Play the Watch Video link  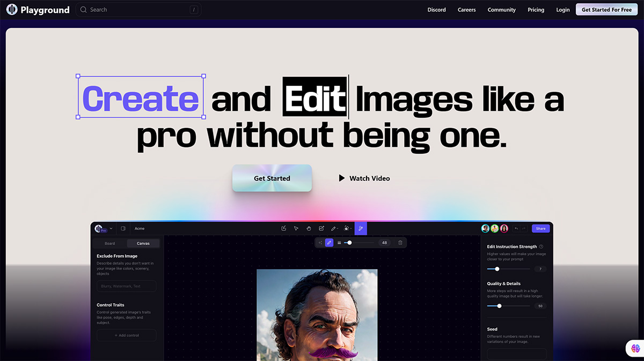[x=364, y=178]
